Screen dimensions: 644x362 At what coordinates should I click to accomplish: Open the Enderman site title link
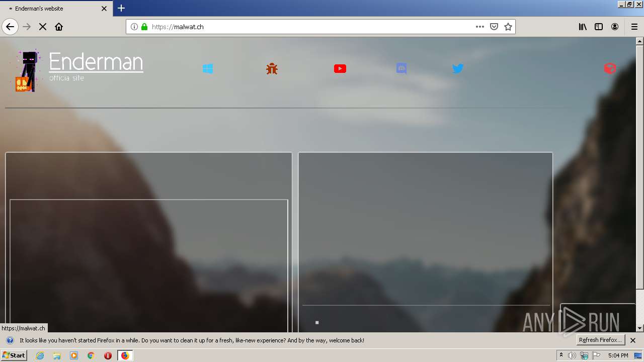pyautogui.click(x=96, y=62)
